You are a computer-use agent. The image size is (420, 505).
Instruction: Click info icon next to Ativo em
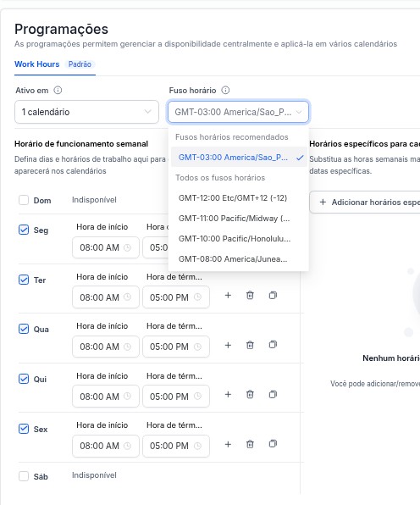pos(58,90)
